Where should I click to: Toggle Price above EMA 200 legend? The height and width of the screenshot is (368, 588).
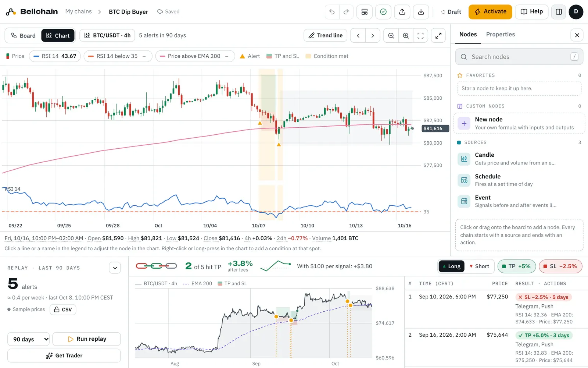coord(195,56)
